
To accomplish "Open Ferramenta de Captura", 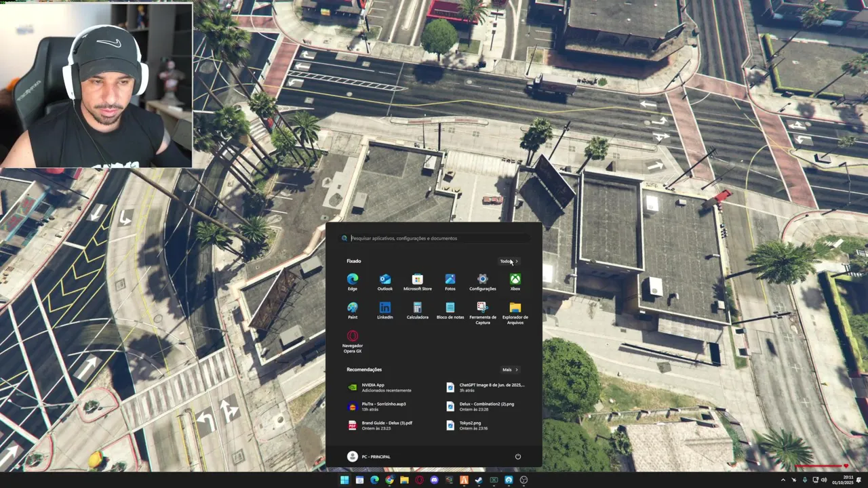I will click(x=483, y=313).
